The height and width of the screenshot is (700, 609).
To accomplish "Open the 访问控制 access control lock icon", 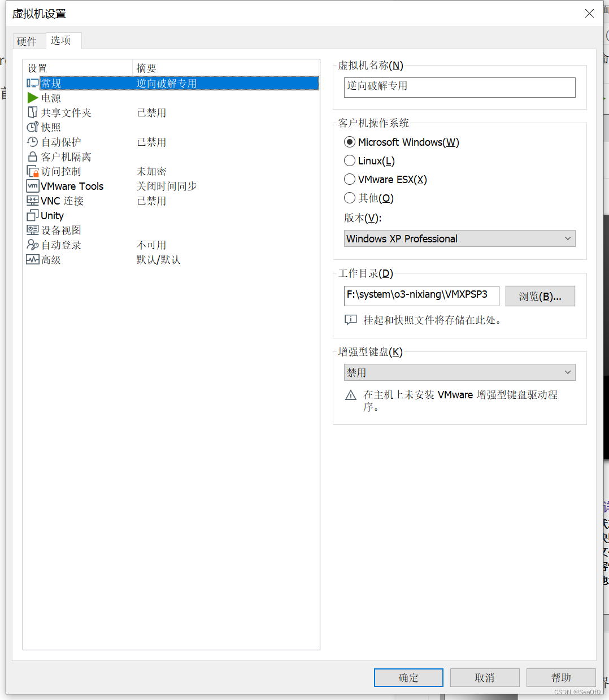I will tap(33, 171).
